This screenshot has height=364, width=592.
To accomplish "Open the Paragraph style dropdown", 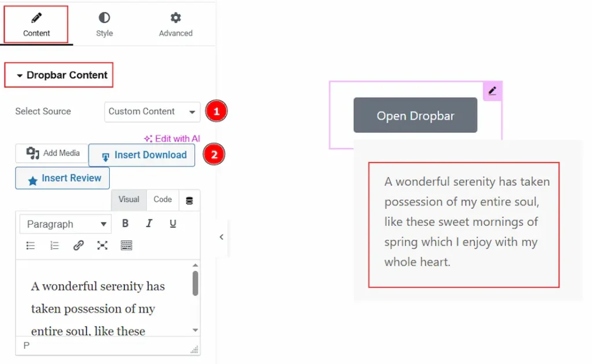I will [x=65, y=224].
